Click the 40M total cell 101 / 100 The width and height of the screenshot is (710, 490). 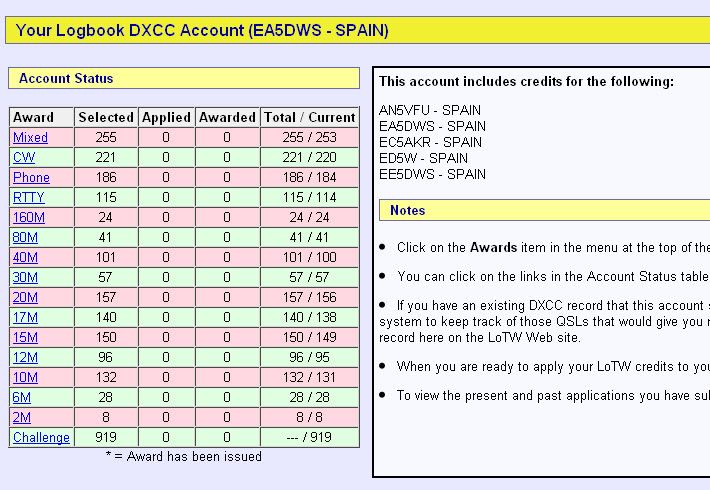click(x=310, y=257)
